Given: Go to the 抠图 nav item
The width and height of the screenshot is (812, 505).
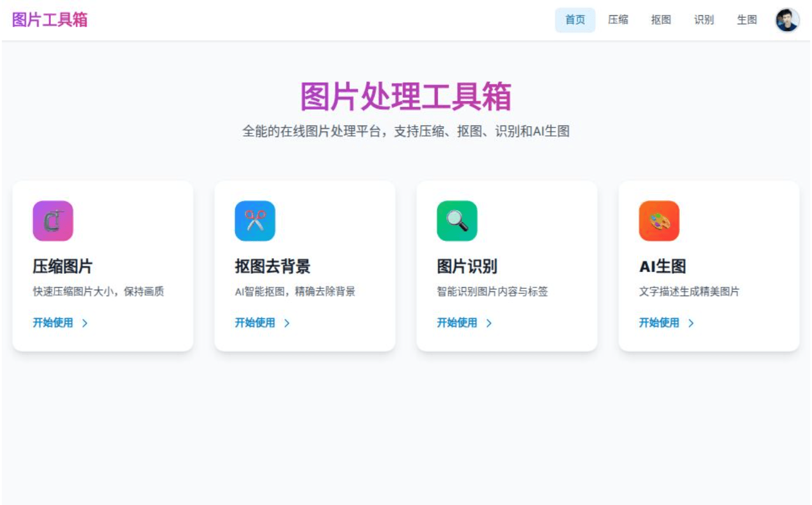Looking at the screenshot, I should click(661, 20).
